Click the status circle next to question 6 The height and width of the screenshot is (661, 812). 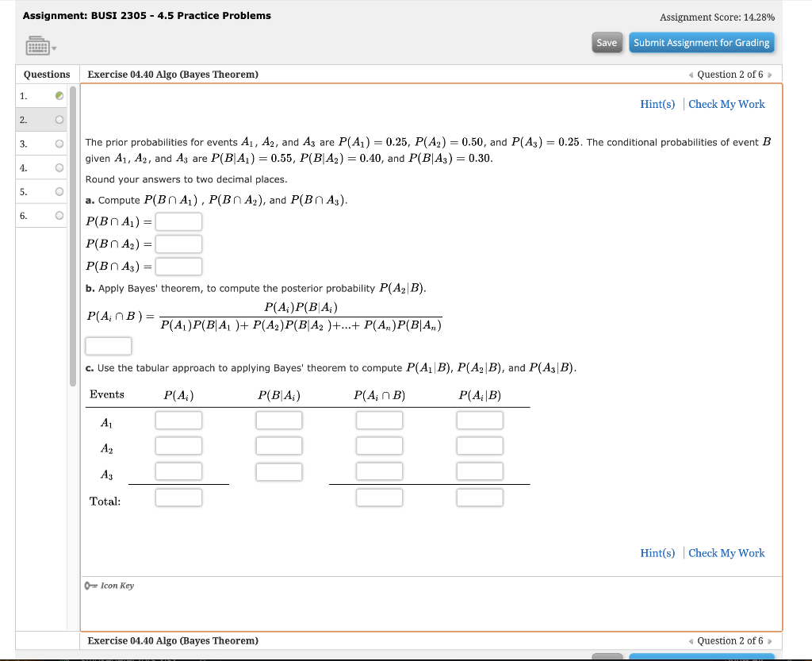pos(58,214)
